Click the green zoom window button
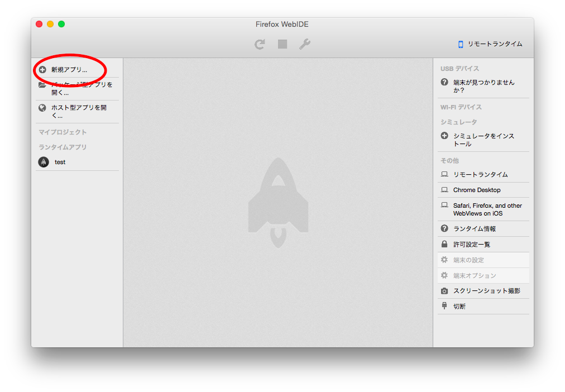 61,24
